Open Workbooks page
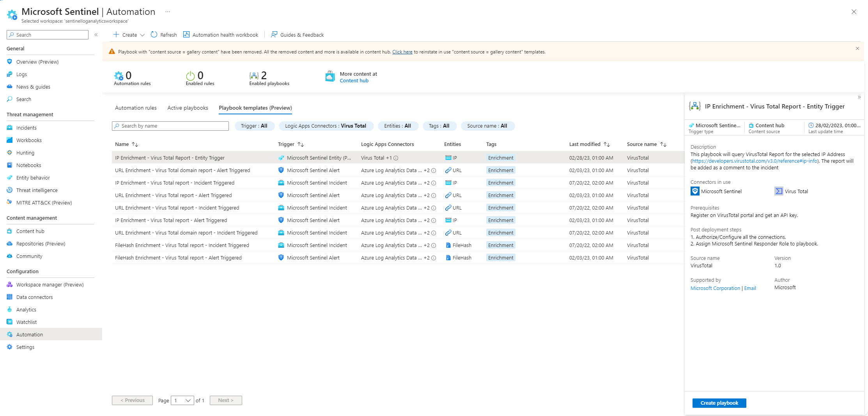868x416 pixels. click(29, 140)
